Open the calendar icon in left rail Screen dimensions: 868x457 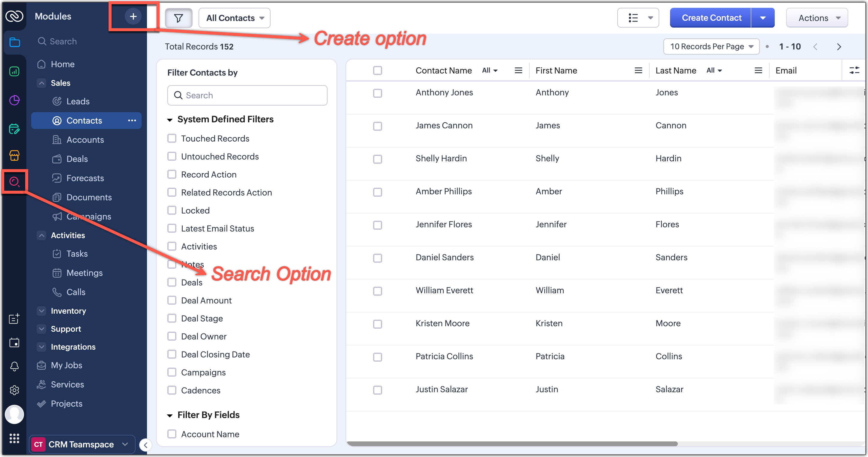[x=14, y=342]
